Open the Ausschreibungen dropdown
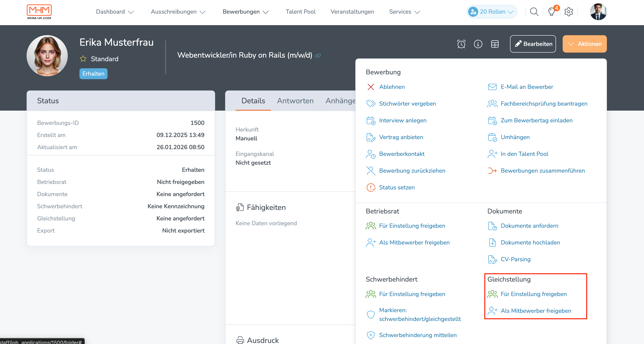This screenshot has height=344, width=644. click(x=178, y=12)
